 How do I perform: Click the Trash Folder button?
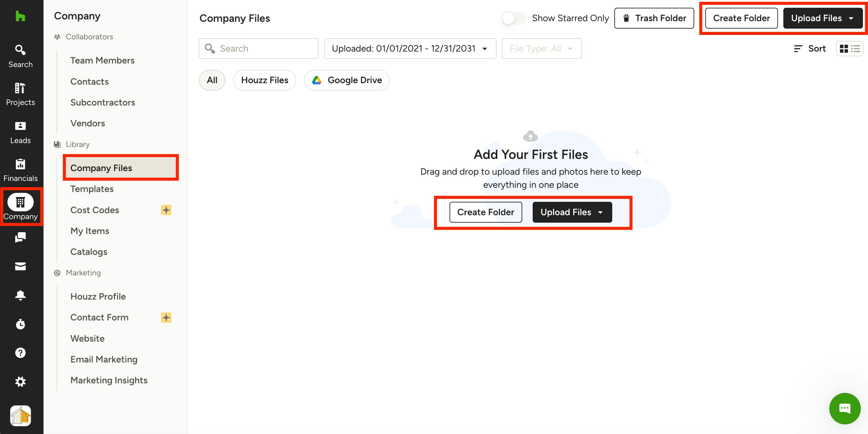coord(654,18)
